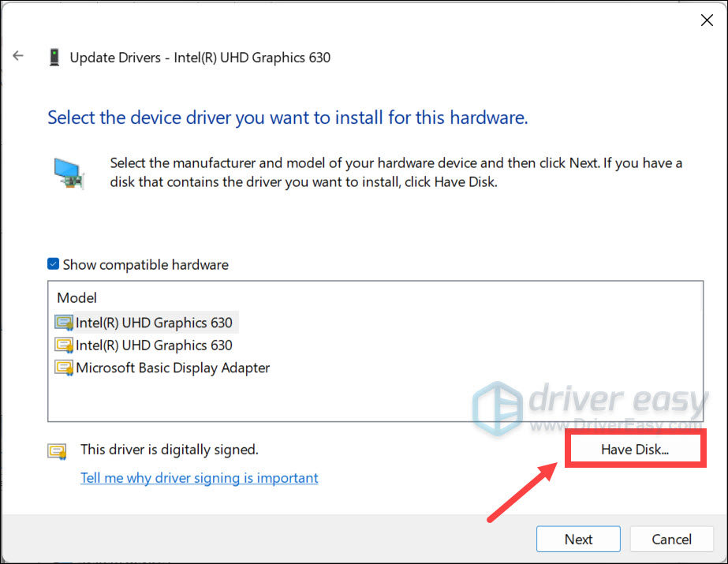The image size is (728, 564).
Task: Click the certificate icon beside digitally signed text
Action: 57,451
